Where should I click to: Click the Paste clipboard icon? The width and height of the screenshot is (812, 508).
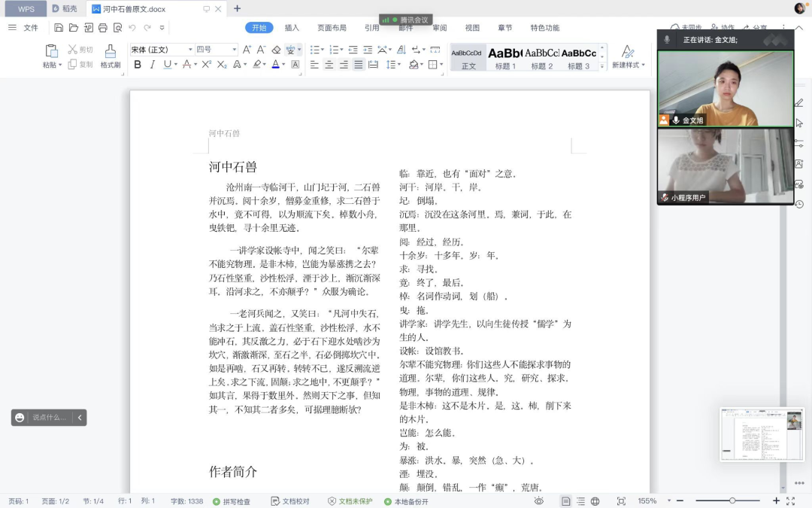pos(51,51)
